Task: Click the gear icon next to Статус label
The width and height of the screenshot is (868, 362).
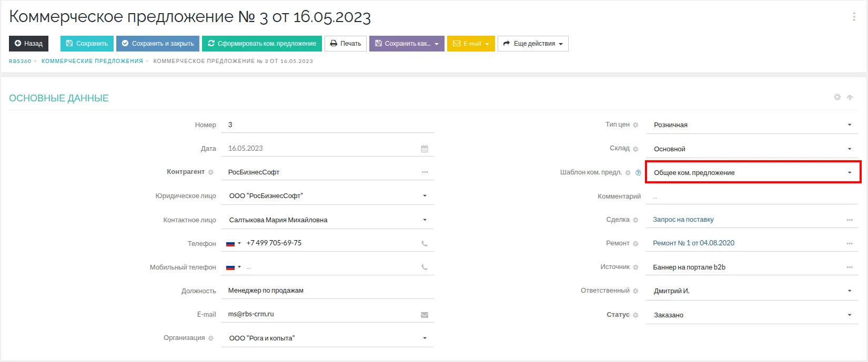Action: 635,315
